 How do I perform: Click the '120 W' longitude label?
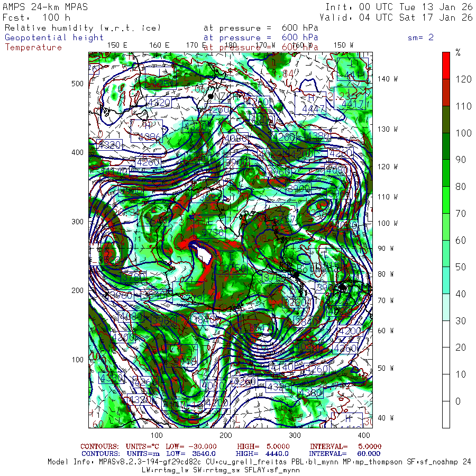tap(388, 167)
